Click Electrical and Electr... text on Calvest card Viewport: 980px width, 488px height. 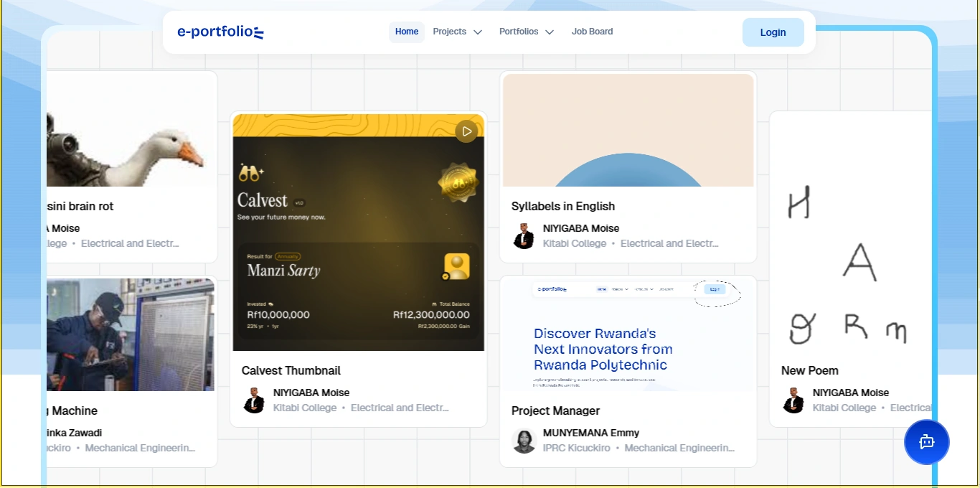pyautogui.click(x=400, y=408)
